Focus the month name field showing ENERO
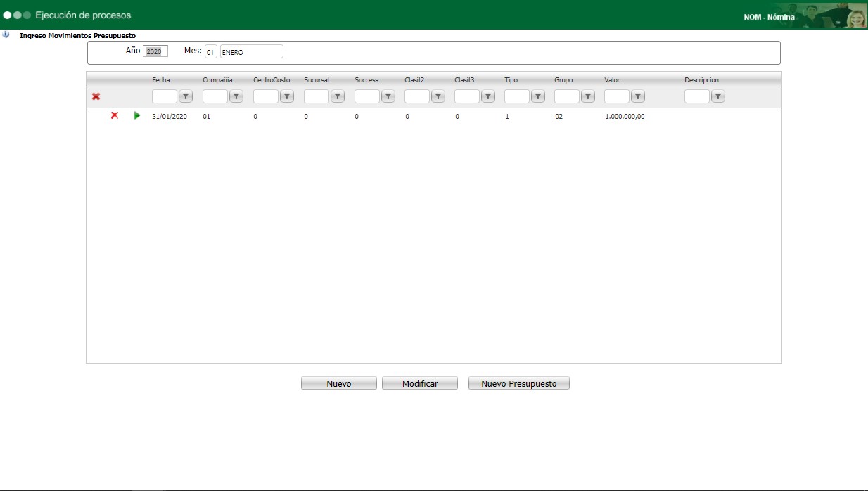 pos(252,51)
